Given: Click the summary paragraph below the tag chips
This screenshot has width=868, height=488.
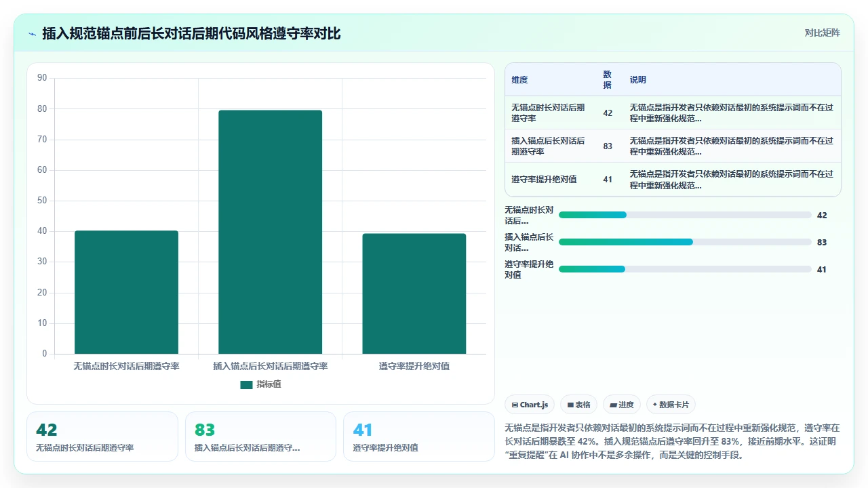Looking at the screenshot, I should (673, 441).
